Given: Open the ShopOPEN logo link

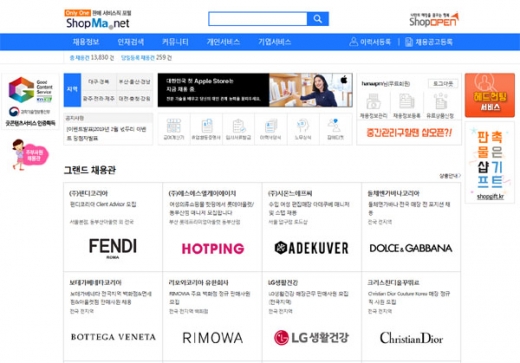Looking at the screenshot, I should pyautogui.click(x=434, y=20).
